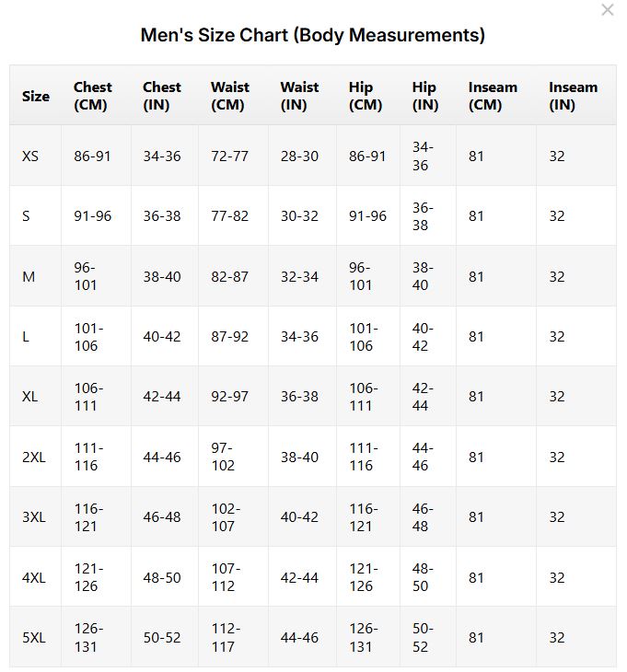Click the M size row label
This screenshot has height=672, width=627.
tap(29, 276)
